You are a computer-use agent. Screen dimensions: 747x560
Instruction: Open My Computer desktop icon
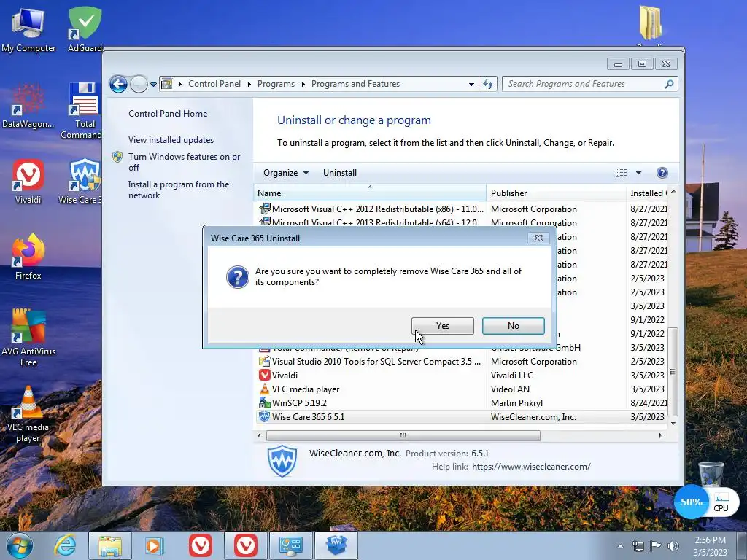pyautogui.click(x=28, y=29)
